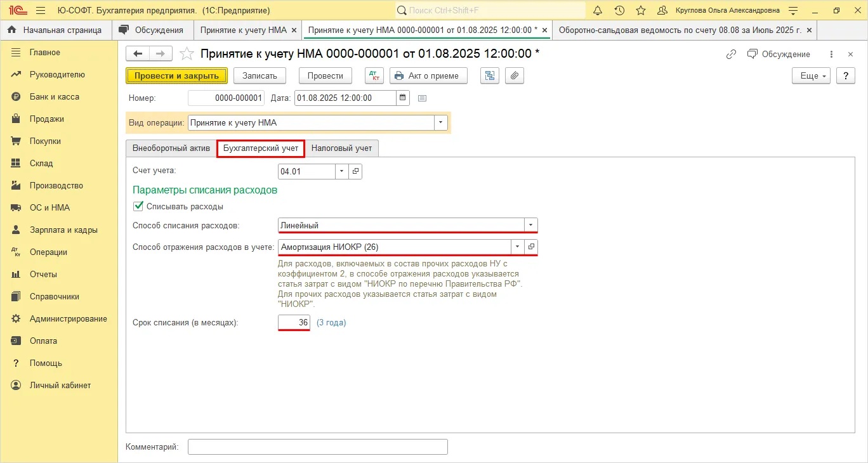Open Покупки section in sidebar
868x463 pixels.
coord(45,141)
